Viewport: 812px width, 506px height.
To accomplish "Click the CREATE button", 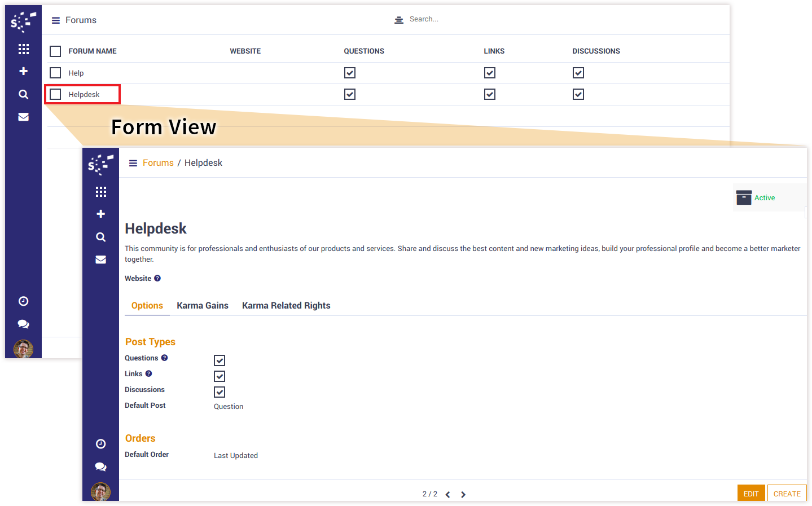I will (787, 494).
